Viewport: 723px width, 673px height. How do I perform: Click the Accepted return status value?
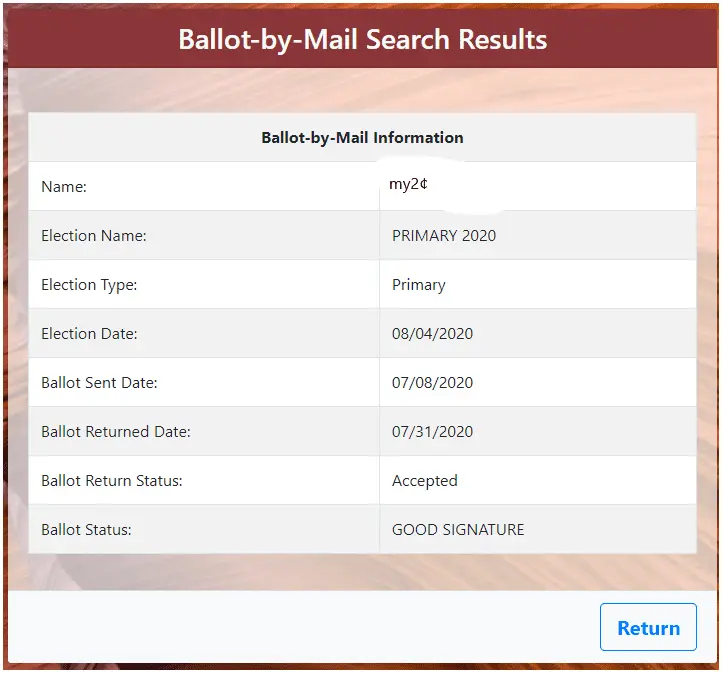pos(424,481)
